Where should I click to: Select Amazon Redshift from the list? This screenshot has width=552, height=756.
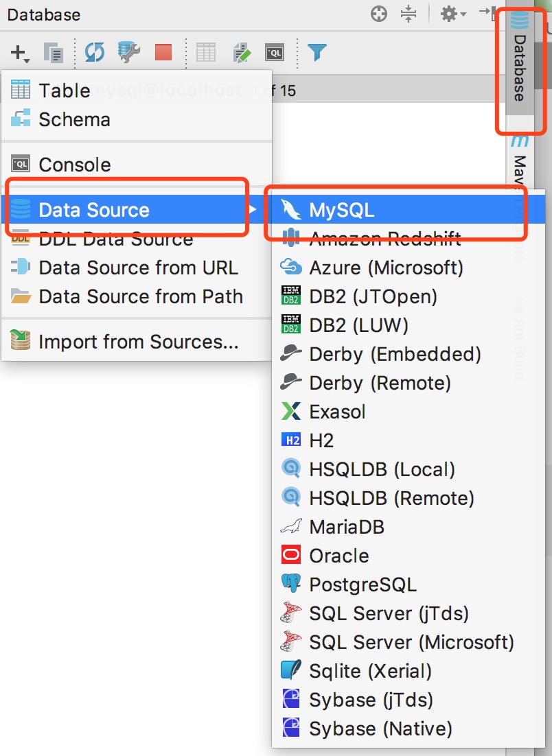pos(409,239)
